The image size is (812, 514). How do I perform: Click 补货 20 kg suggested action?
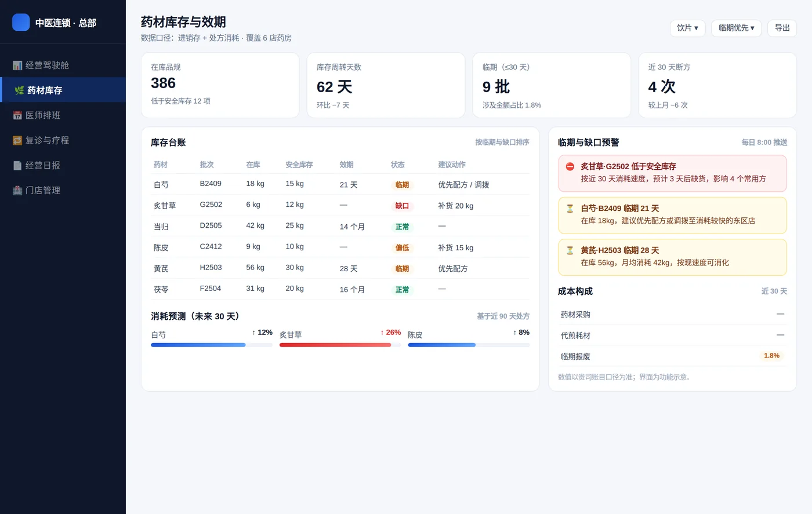[x=456, y=206]
